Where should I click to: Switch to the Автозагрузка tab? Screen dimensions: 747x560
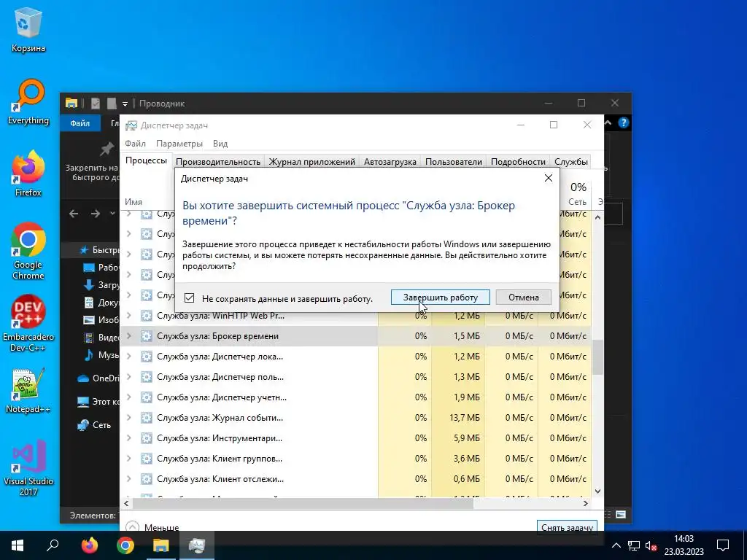[x=390, y=161]
